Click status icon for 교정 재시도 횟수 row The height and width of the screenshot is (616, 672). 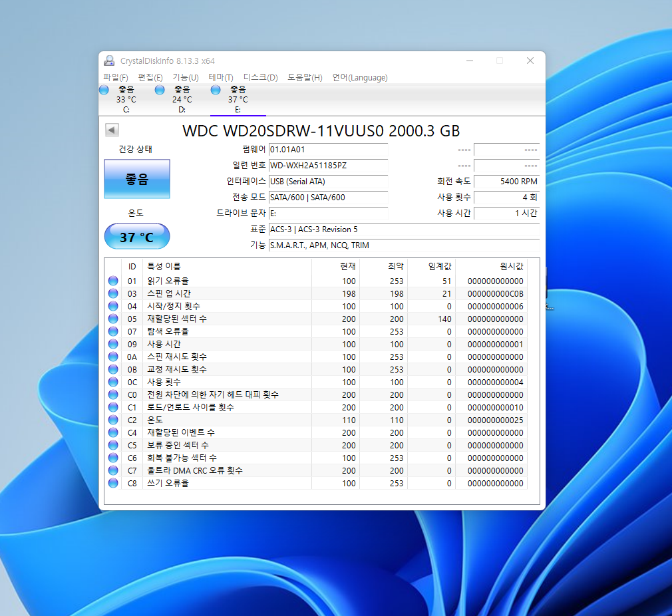(113, 369)
